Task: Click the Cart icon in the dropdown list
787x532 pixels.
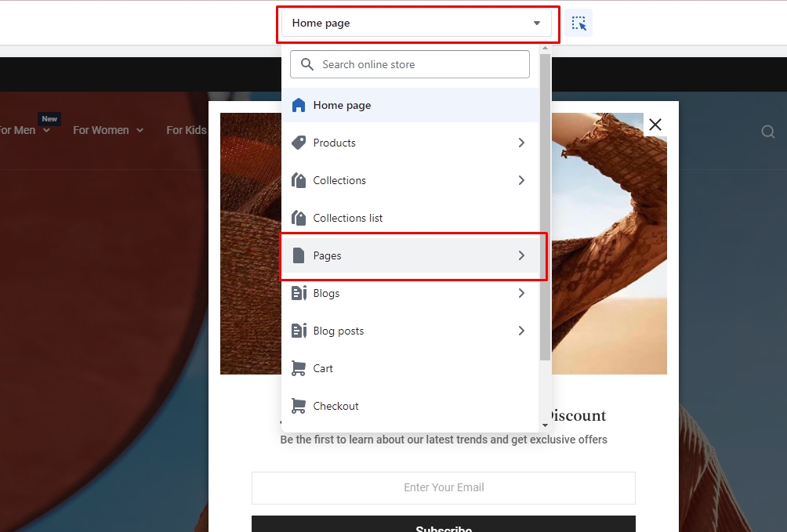Action: (x=299, y=368)
